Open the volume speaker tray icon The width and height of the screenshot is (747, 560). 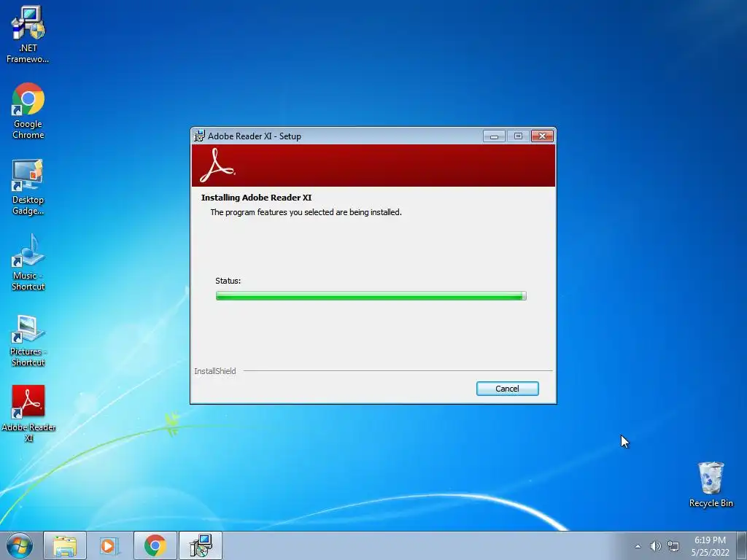656,546
